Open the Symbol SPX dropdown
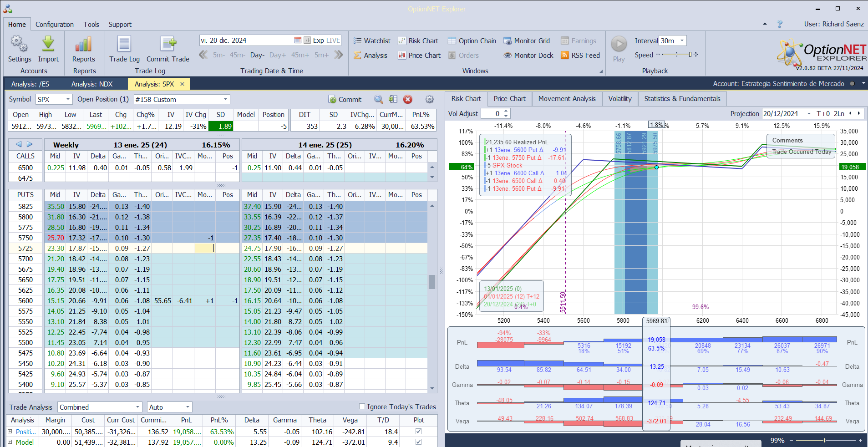This screenshot has width=868, height=447. (68, 99)
